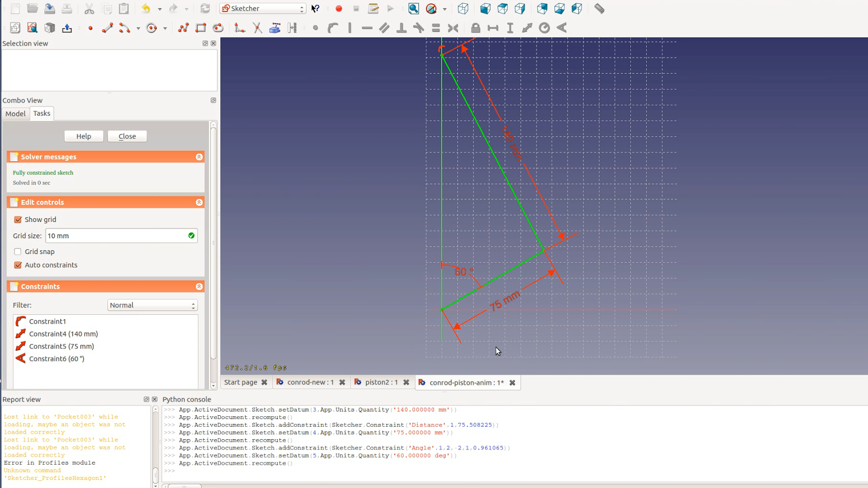Open the Sketcher workbench dropdown
The image size is (868, 488).
click(x=263, y=9)
